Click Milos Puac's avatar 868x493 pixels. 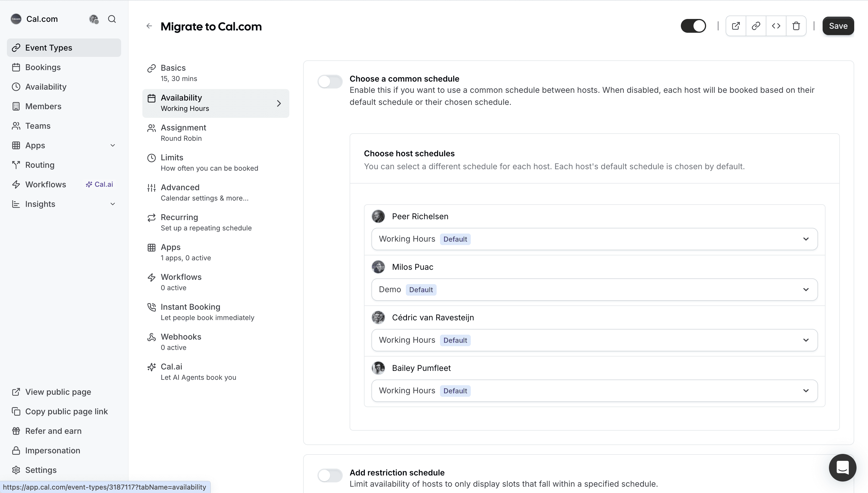click(378, 267)
